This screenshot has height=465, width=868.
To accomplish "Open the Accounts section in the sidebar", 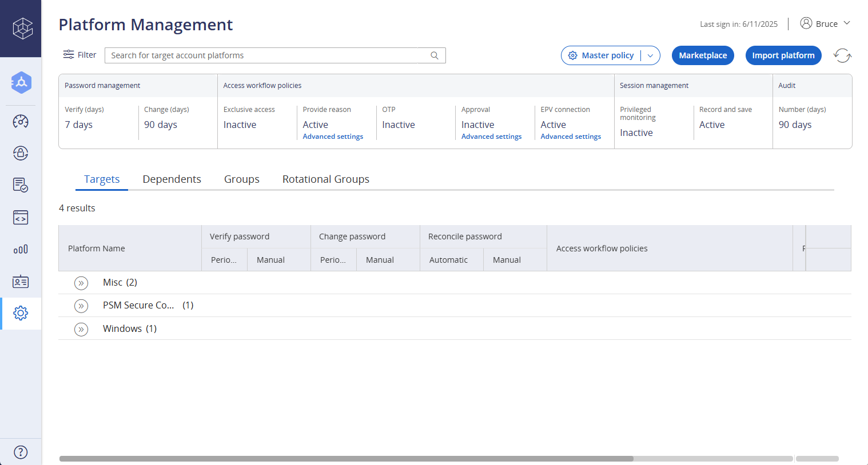I will point(21,82).
